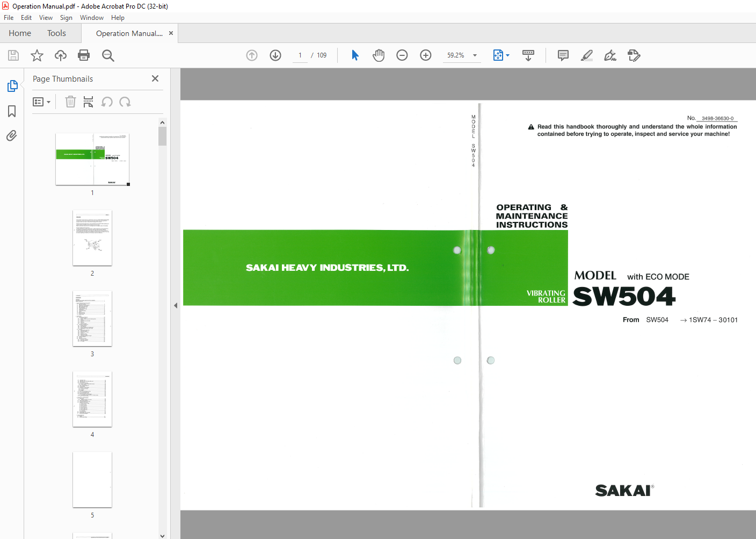756x539 pixels.
Task: Add document to starred favorites
Action: [37, 55]
